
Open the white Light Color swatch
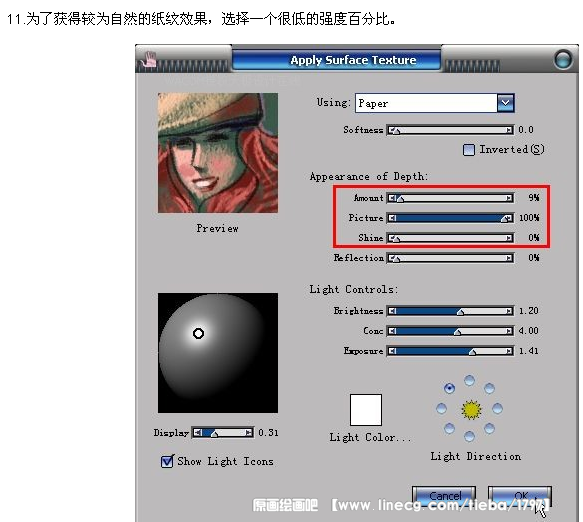(366, 410)
